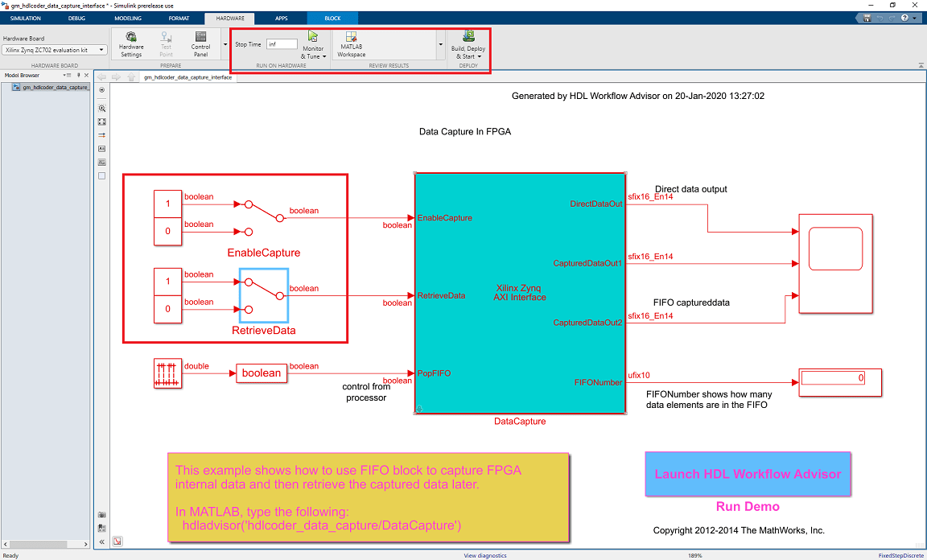Image resolution: width=927 pixels, height=560 pixels.
Task: Launch MATLAB Workspace review
Action: [351, 44]
